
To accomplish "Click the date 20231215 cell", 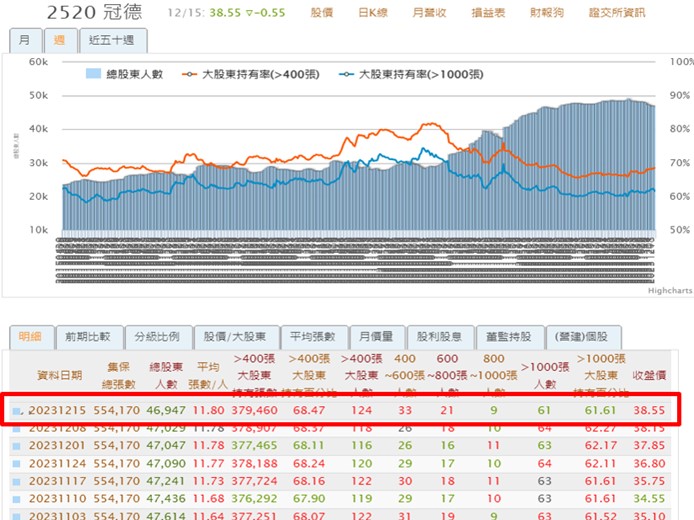I will pyautogui.click(x=57, y=411).
